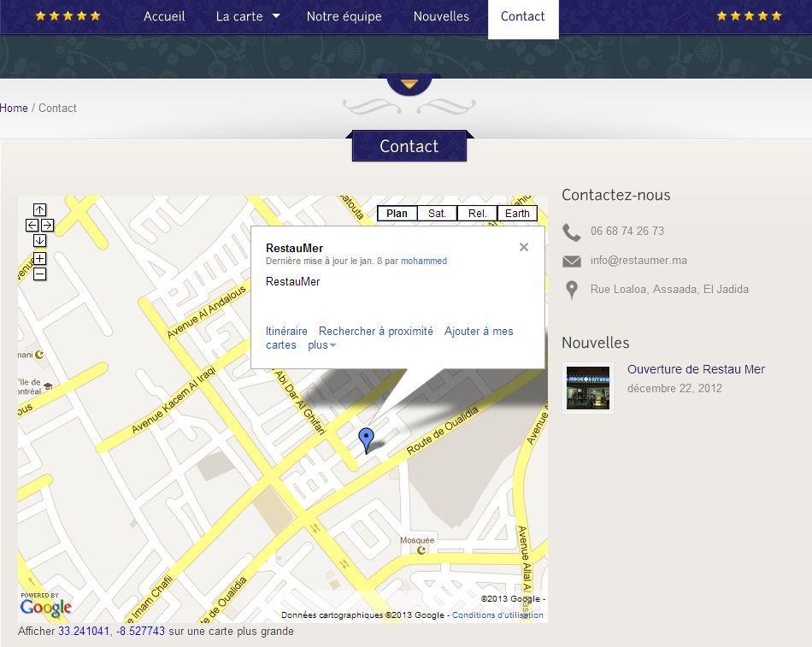The image size is (812, 647).
Task: Click the mosque icon on the map
Action: pos(422,550)
